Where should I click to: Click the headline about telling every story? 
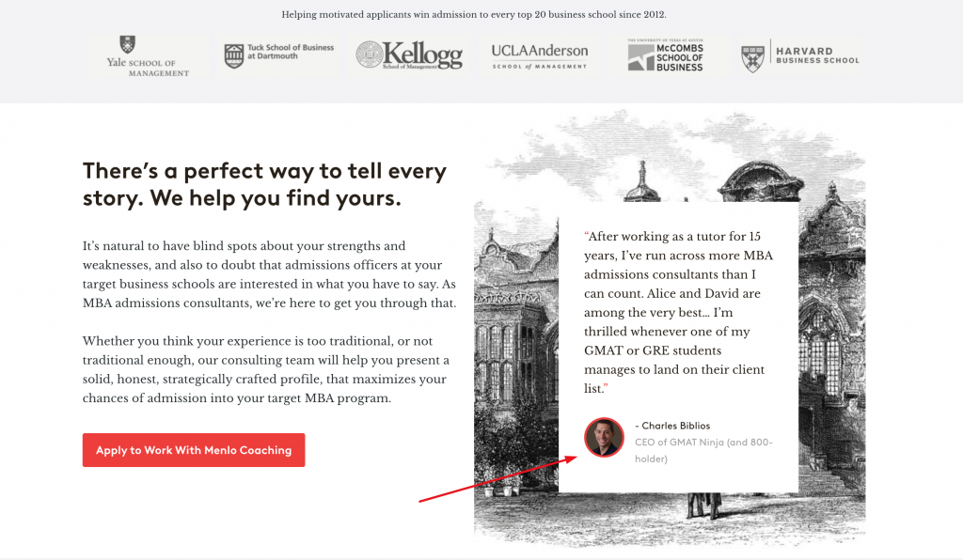[264, 184]
